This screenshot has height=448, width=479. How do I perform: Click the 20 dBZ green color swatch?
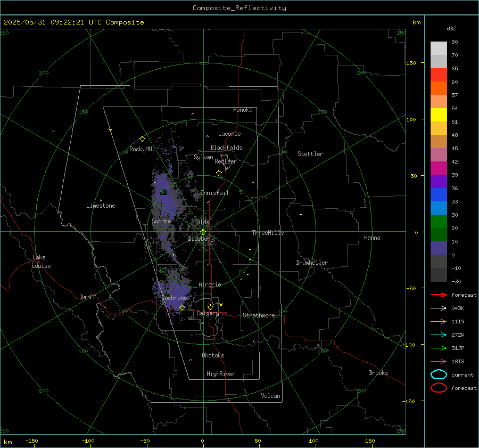pyautogui.click(x=439, y=222)
